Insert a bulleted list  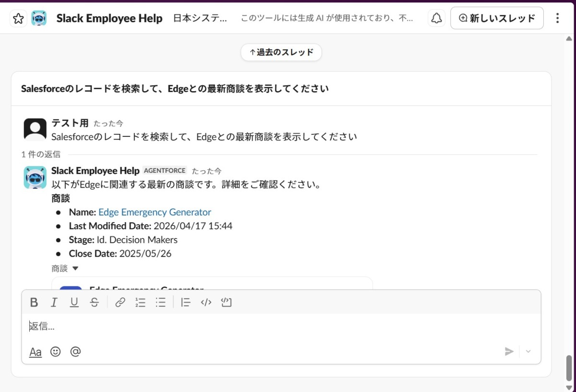160,302
